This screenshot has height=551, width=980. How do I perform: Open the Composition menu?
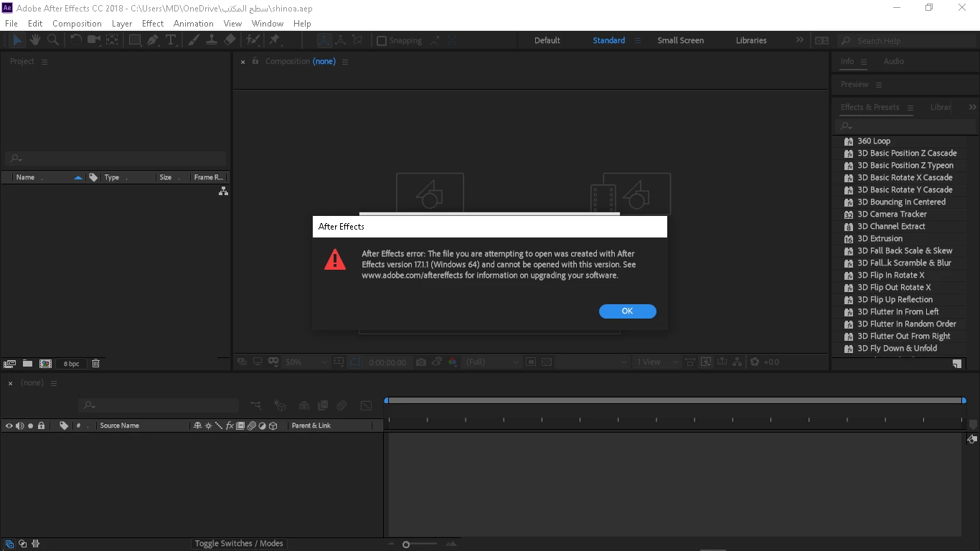coord(77,23)
